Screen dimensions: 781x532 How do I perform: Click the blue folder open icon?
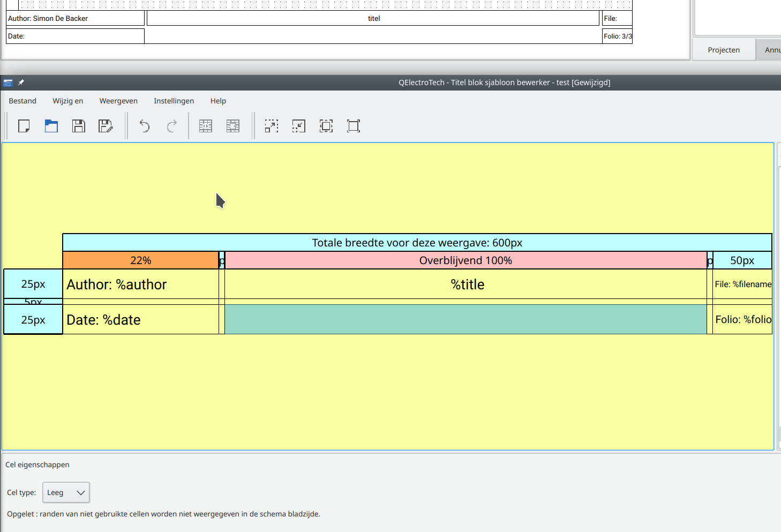point(51,126)
